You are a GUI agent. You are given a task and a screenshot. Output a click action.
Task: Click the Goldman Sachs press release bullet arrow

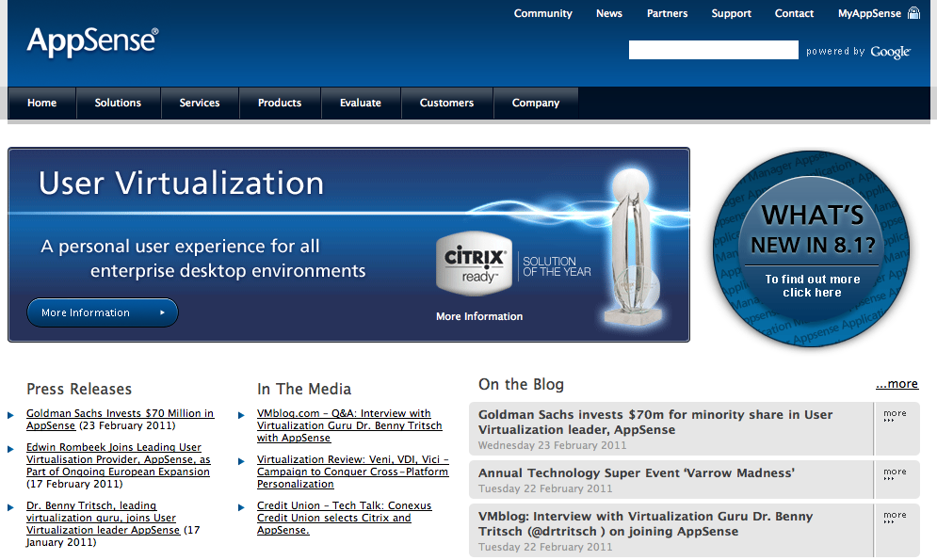coord(10,415)
